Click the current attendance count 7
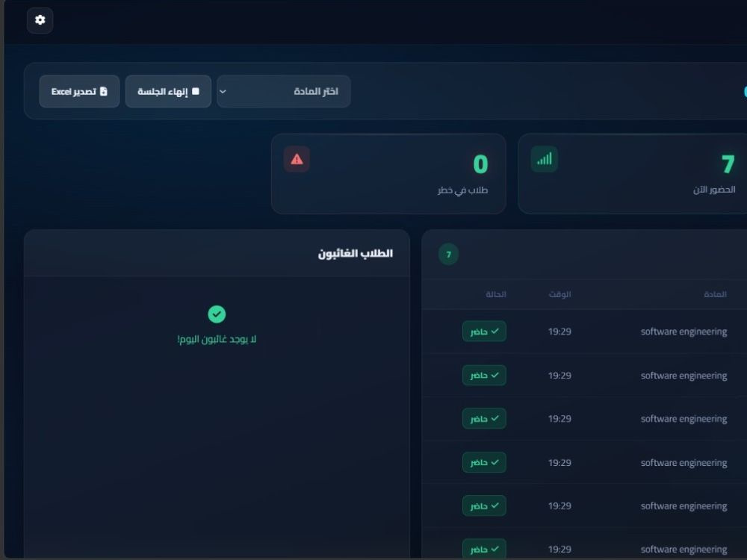 (x=728, y=164)
